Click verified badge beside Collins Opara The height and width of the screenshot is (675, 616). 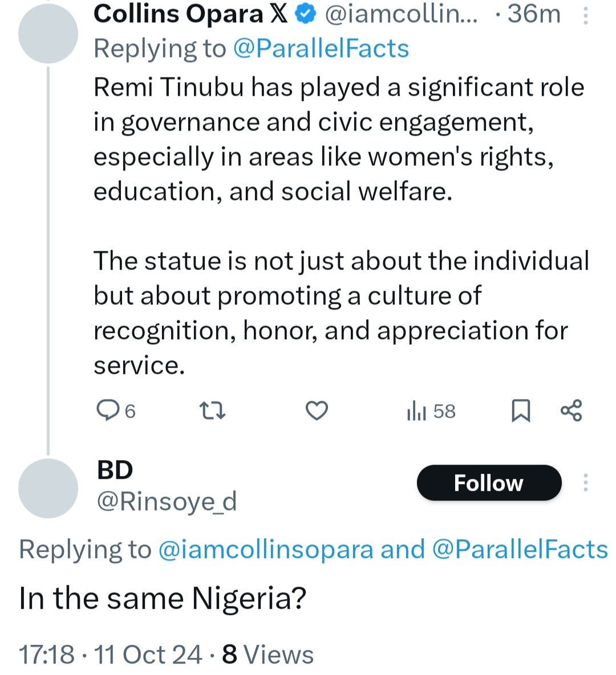coord(306,15)
